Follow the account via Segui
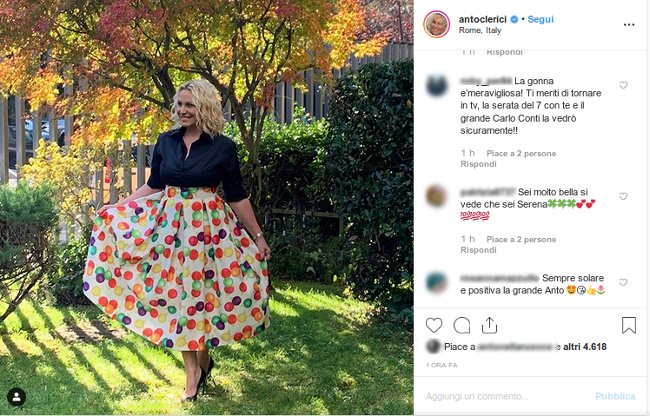This screenshot has height=416, width=650. point(540,19)
